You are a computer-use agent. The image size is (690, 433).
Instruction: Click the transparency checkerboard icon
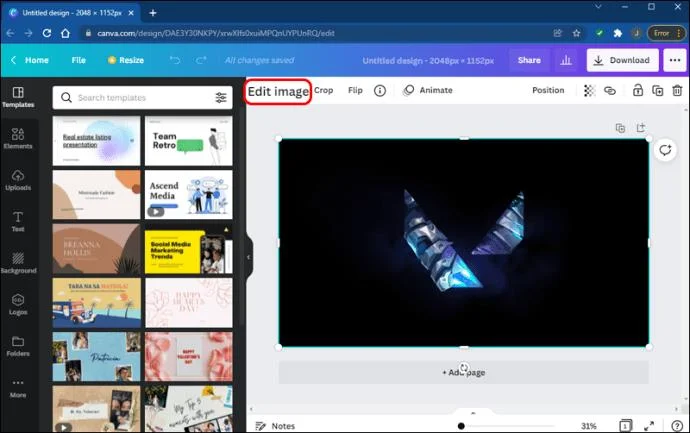pos(589,91)
